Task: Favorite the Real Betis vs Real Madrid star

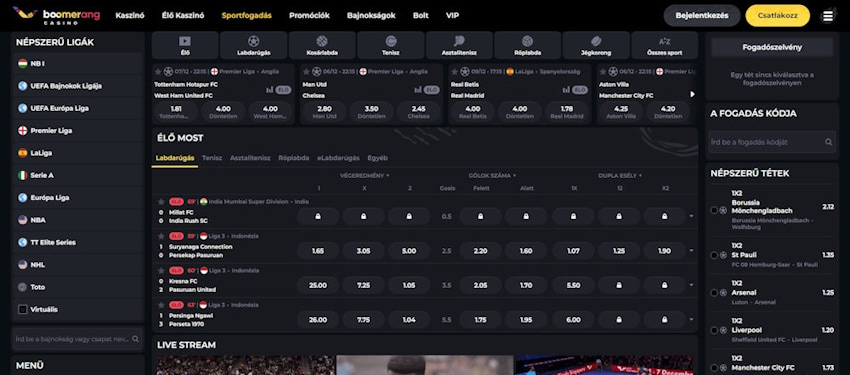Action: (454, 72)
